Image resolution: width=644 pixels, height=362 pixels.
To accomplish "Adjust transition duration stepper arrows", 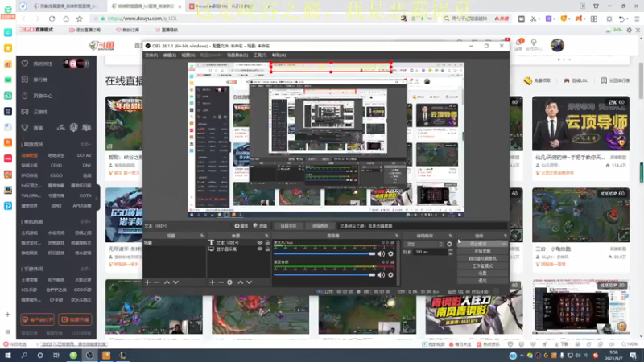I will [450, 252].
